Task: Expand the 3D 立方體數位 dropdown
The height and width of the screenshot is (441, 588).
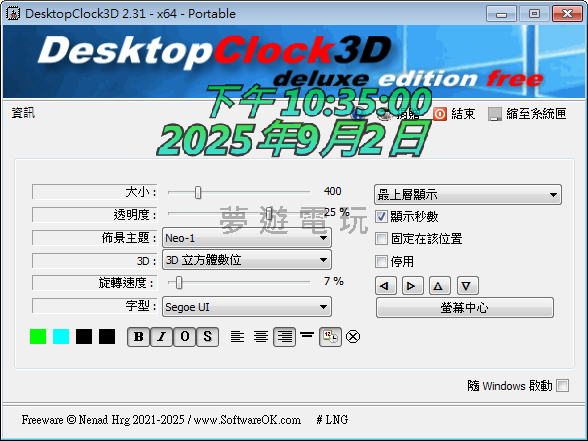Action: pos(247,260)
